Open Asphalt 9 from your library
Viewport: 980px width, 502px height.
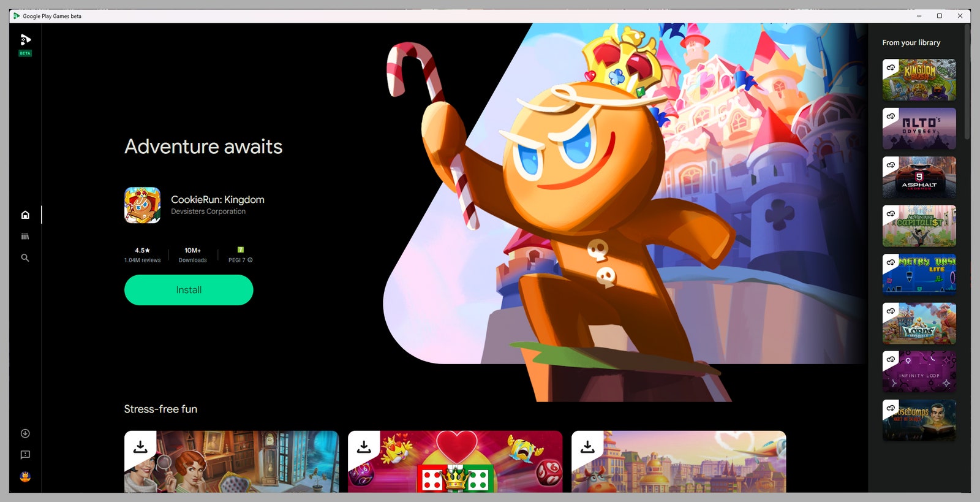(x=919, y=177)
